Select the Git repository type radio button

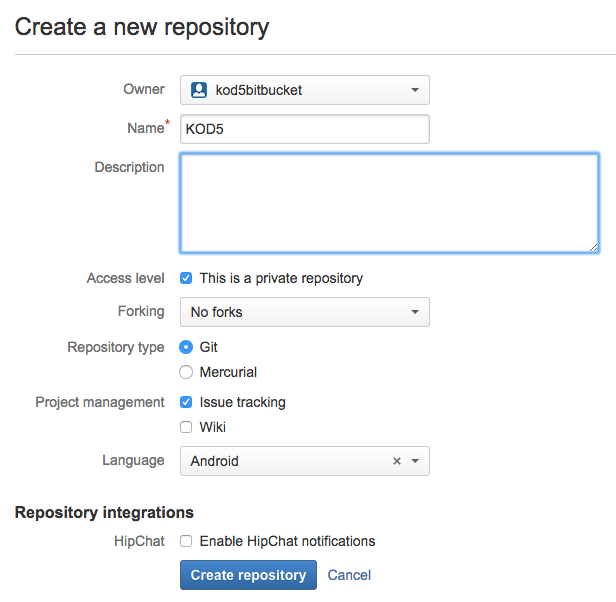pos(186,347)
